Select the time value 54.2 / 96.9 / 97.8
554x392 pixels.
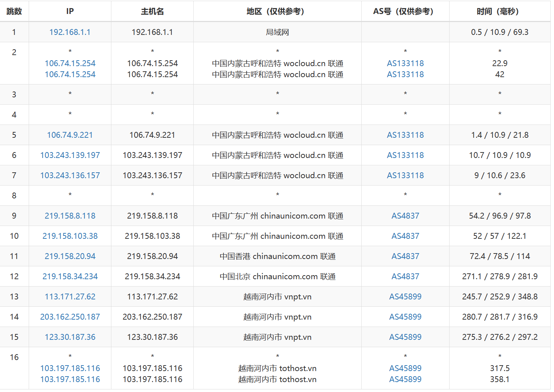pos(500,216)
